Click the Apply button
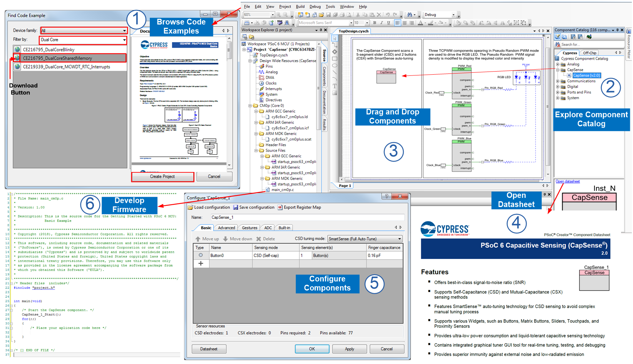The image size is (633, 364). 349,349
